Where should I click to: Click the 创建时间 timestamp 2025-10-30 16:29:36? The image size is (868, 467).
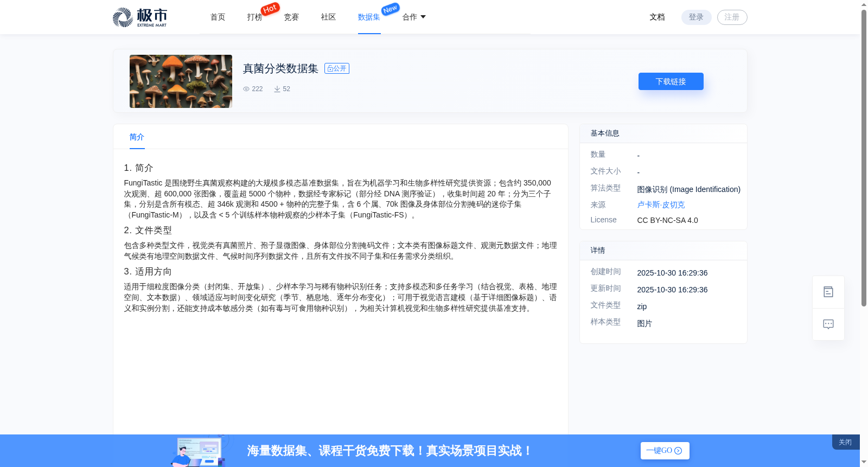coord(673,273)
